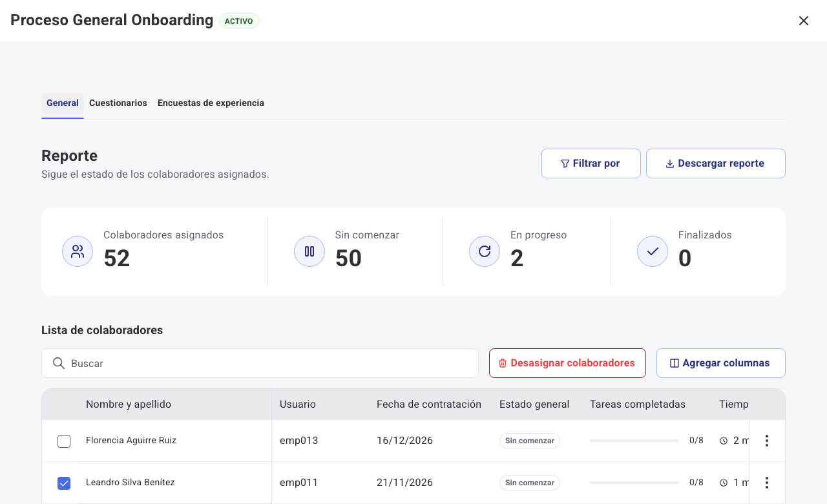The image size is (827, 504).
Task: Switch to the General tab
Action: (63, 103)
